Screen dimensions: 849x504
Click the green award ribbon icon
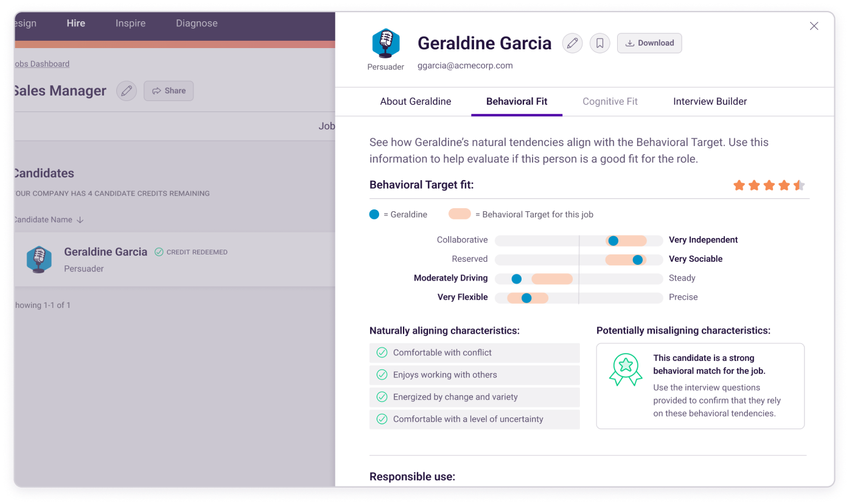tap(626, 369)
